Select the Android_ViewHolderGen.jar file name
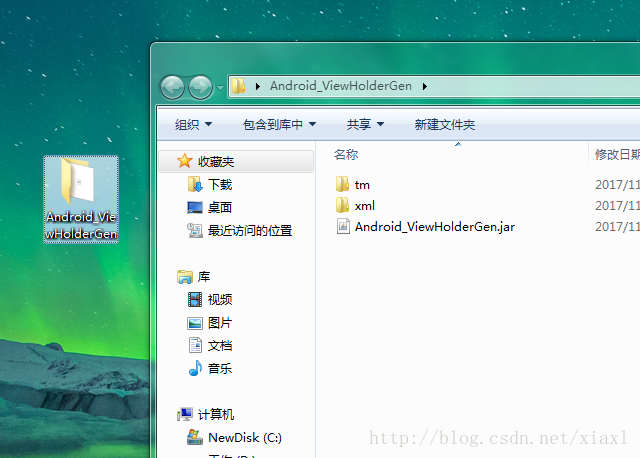Image resolution: width=640 pixels, height=458 pixels. click(x=435, y=227)
